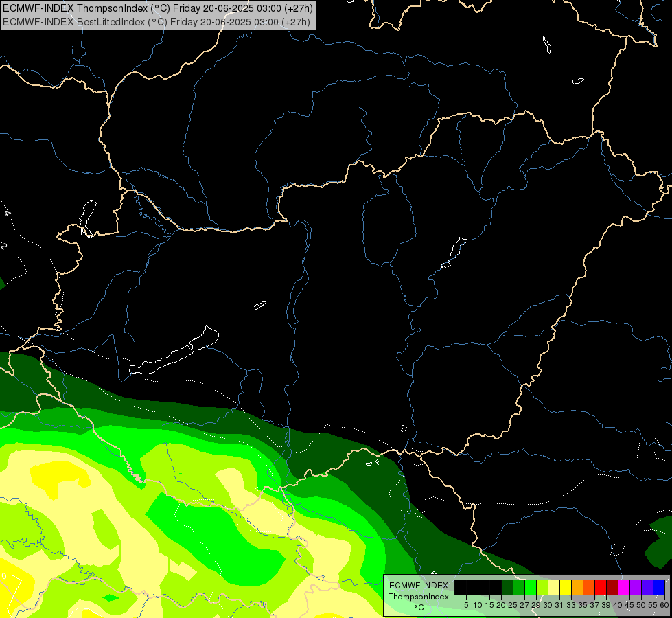Click the legend tick label 20
This screenshot has height=618, width=672.
[501, 605]
